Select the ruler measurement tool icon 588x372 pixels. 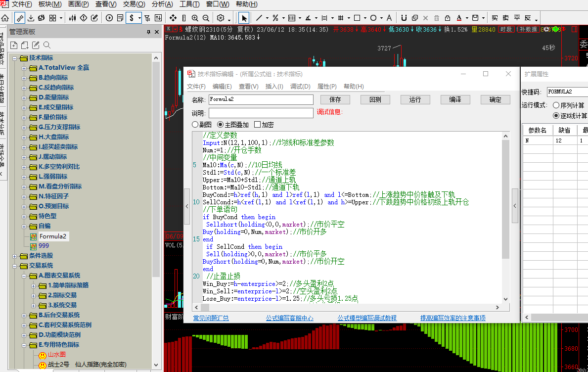19,18
